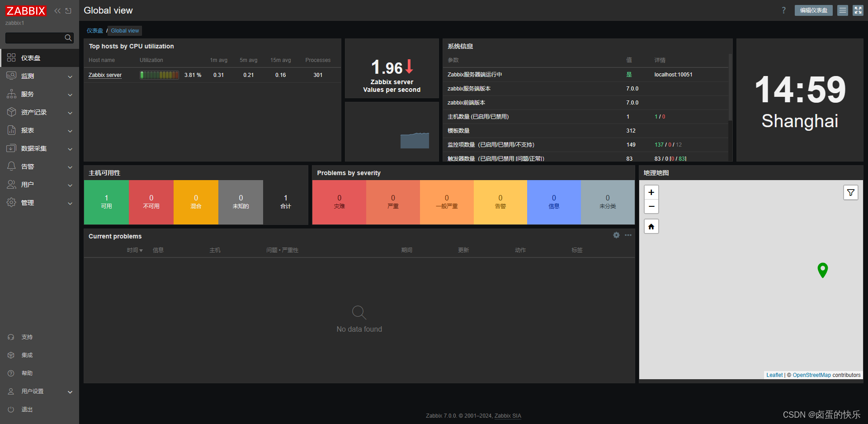
Task: Click the Zabbix logo in sidebar
Action: [26, 11]
